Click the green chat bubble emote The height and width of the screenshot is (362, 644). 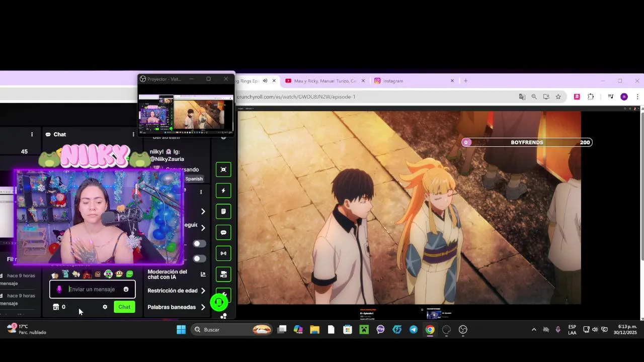click(130, 274)
